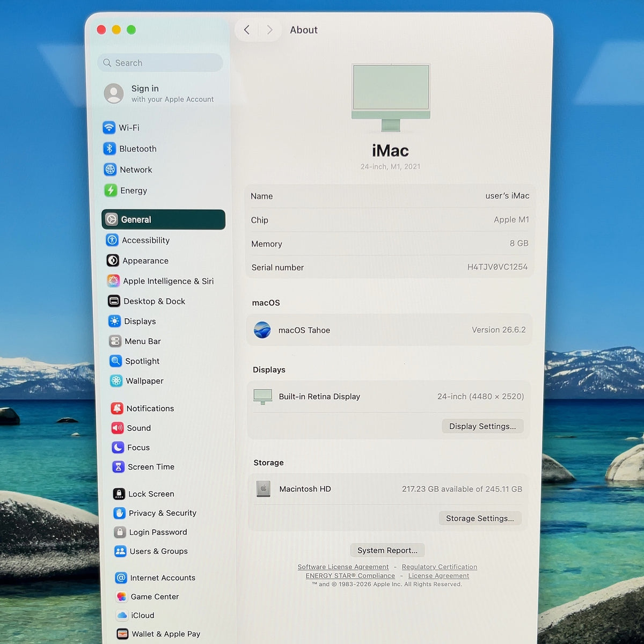Click the Game Center icon

122,596
